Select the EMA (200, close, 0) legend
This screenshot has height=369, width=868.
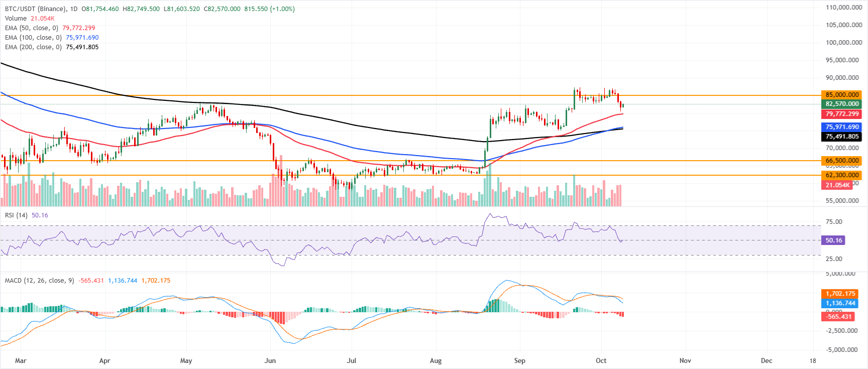[x=52, y=47]
